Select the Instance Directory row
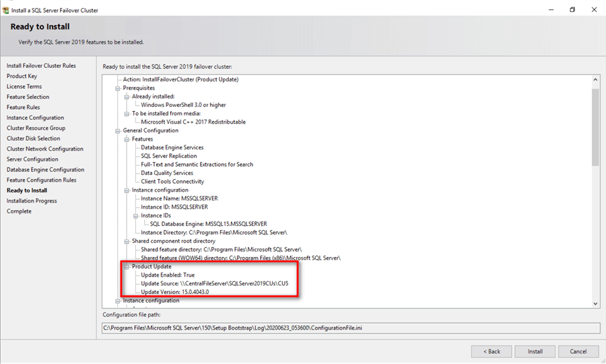 214,232
